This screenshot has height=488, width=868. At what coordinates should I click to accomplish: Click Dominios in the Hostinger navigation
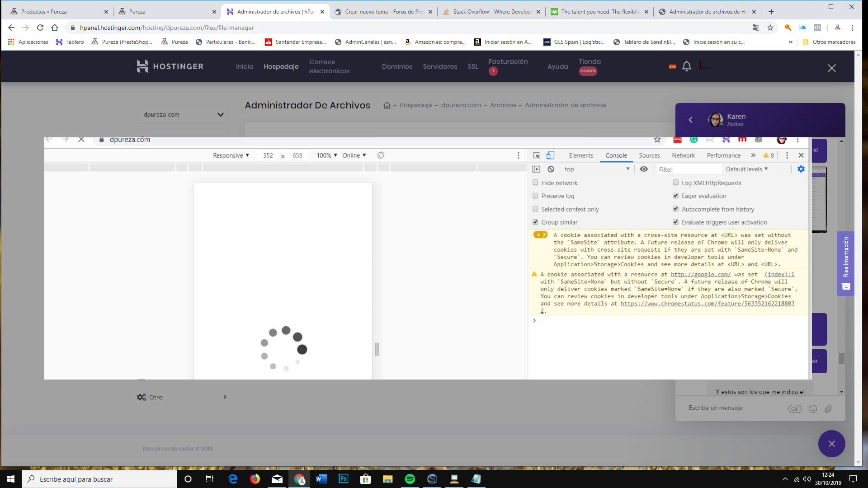pyautogui.click(x=397, y=66)
